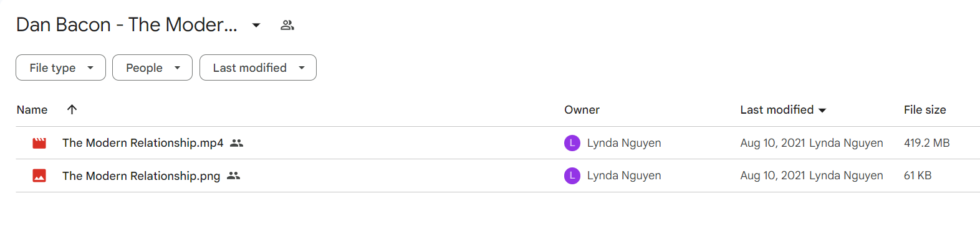Toggle sort direction with the up arrow

coord(72,109)
